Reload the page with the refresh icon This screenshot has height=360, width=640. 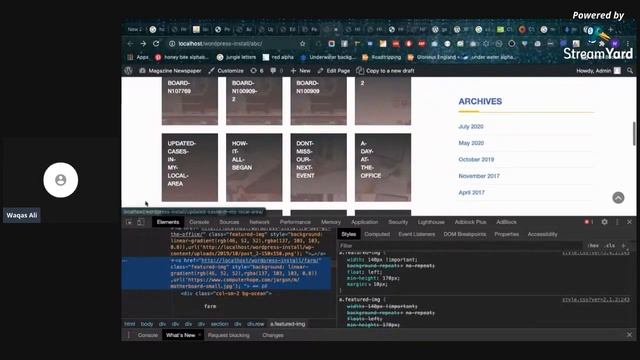tap(156, 44)
